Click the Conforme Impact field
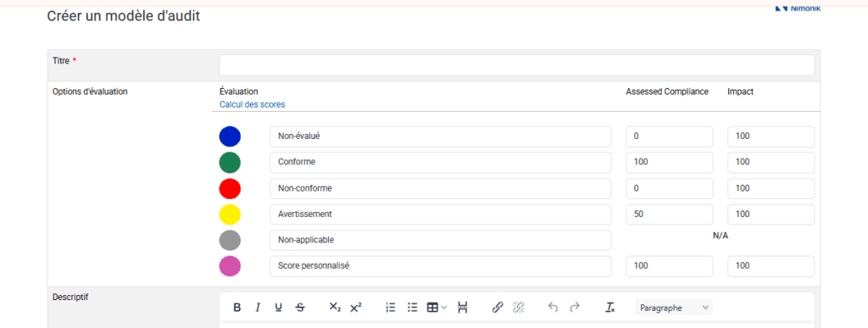Screen dimensions: 868x328 coord(771,163)
